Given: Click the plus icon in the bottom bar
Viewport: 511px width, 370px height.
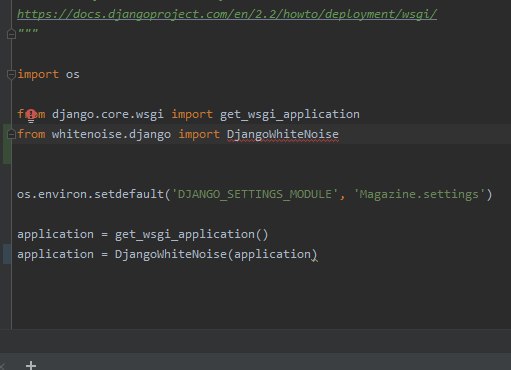Looking at the screenshot, I should pyautogui.click(x=31, y=366).
